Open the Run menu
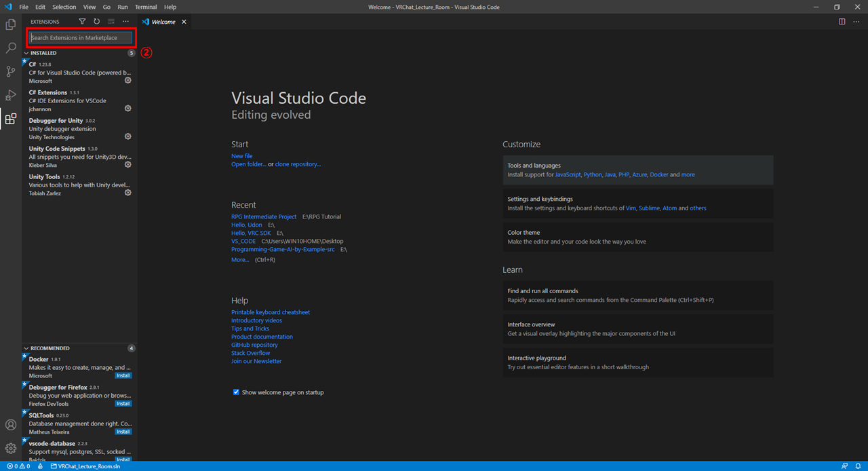The width and height of the screenshot is (868, 471). (x=123, y=7)
